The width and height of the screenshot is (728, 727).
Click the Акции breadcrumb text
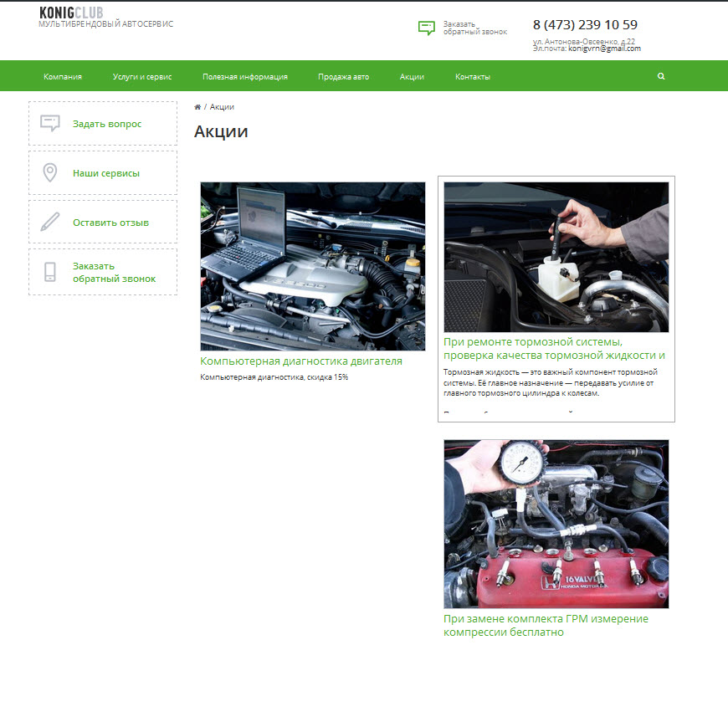pos(222,107)
